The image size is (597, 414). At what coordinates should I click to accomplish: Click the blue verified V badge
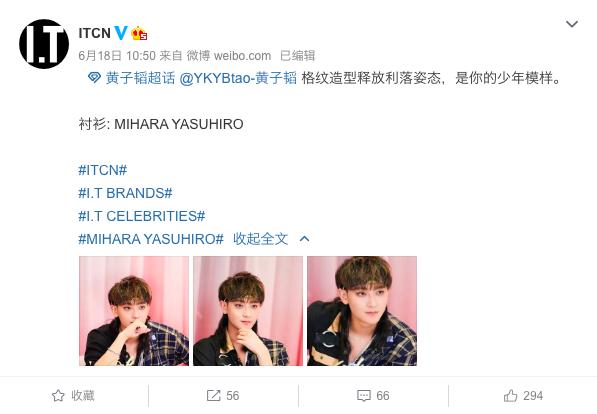click(x=121, y=33)
